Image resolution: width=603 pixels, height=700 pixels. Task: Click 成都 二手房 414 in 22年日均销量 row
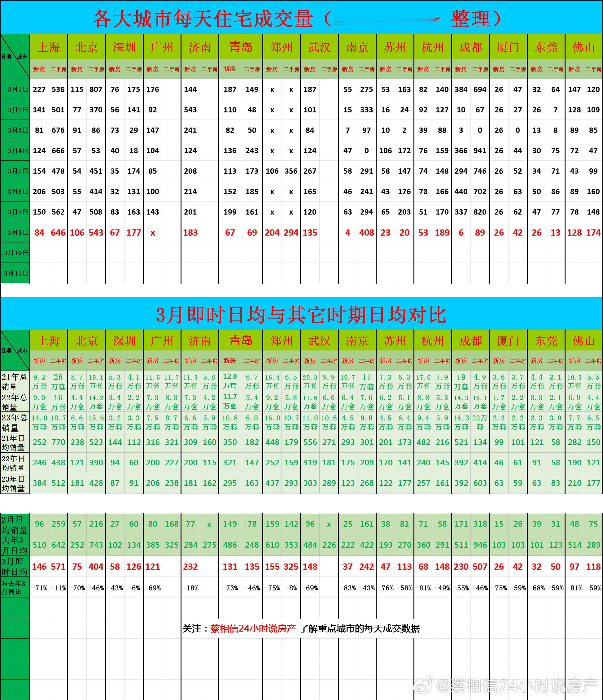tap(480, 463)
